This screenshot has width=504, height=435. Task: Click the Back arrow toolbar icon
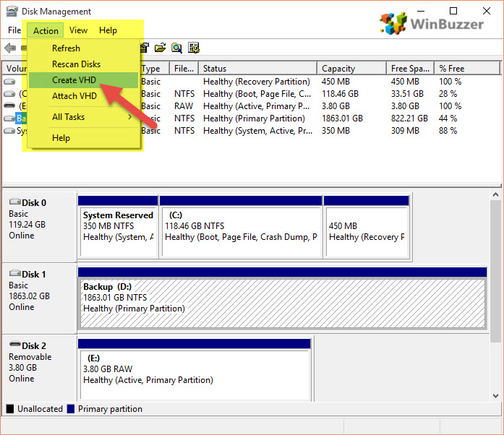pos(10,48)
